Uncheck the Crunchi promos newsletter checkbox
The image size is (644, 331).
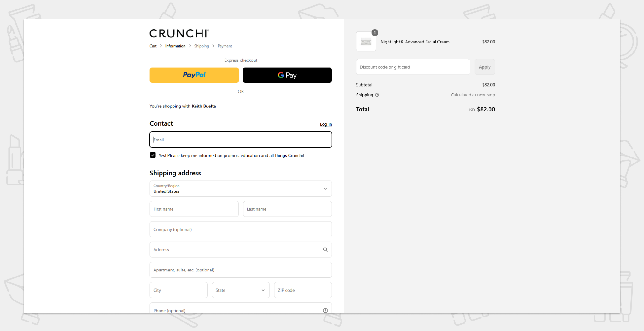tap(153, 155)
